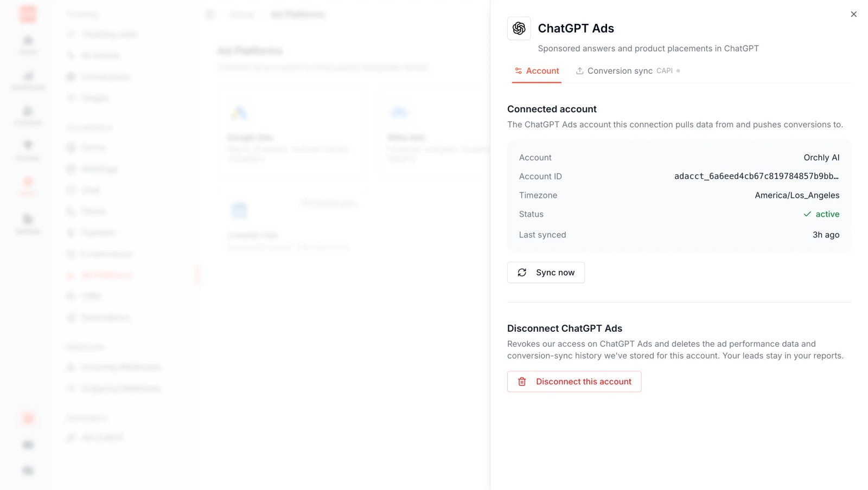Click the sliders icon beside the Account tab label
Viewport: 868px width, 490px height.
519,71
